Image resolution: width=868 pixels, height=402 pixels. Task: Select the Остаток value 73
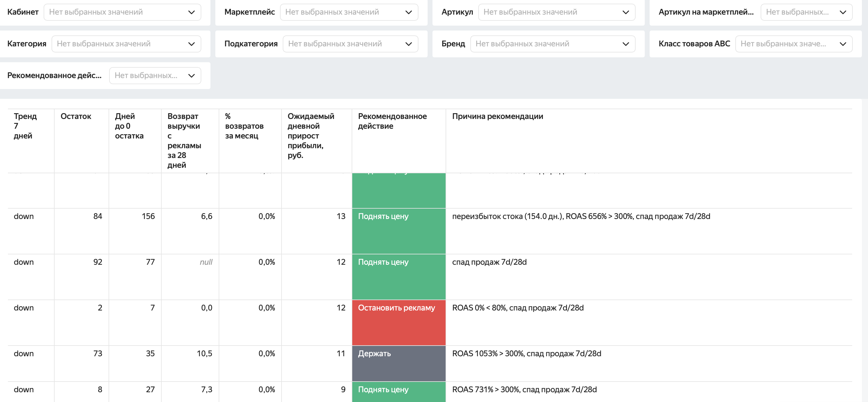tap(98, 354)
